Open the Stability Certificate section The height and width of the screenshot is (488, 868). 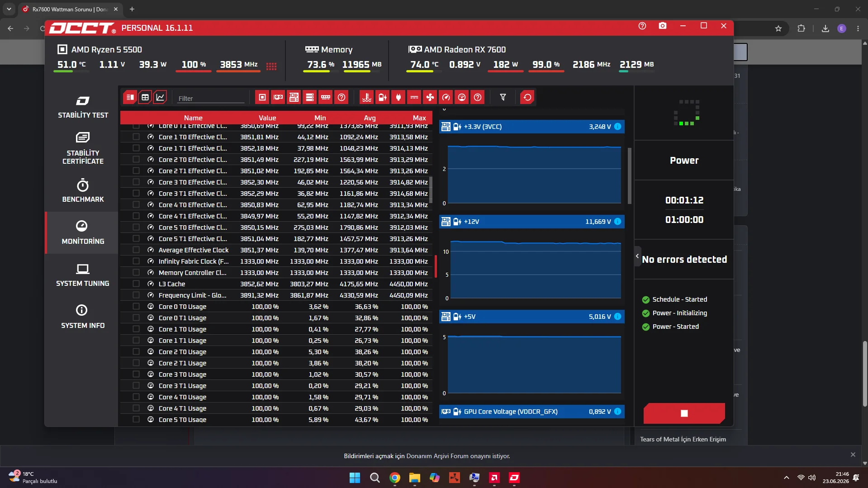click(83, 148)
